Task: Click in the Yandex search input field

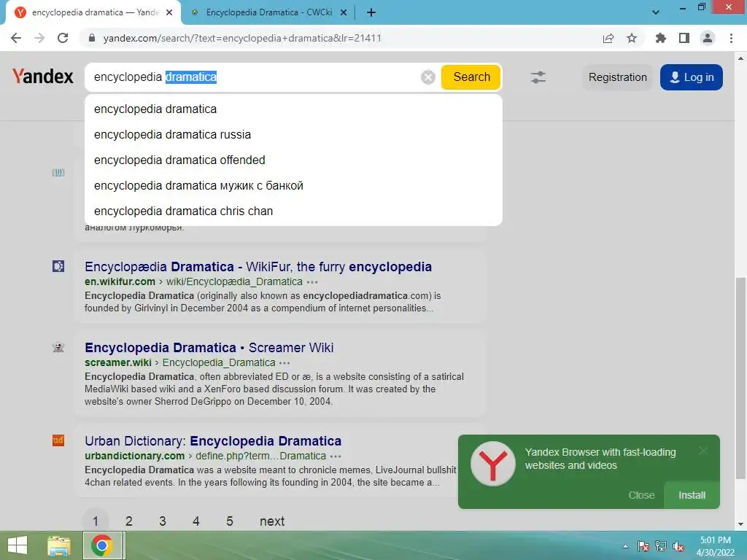Action: click(252, 77)
